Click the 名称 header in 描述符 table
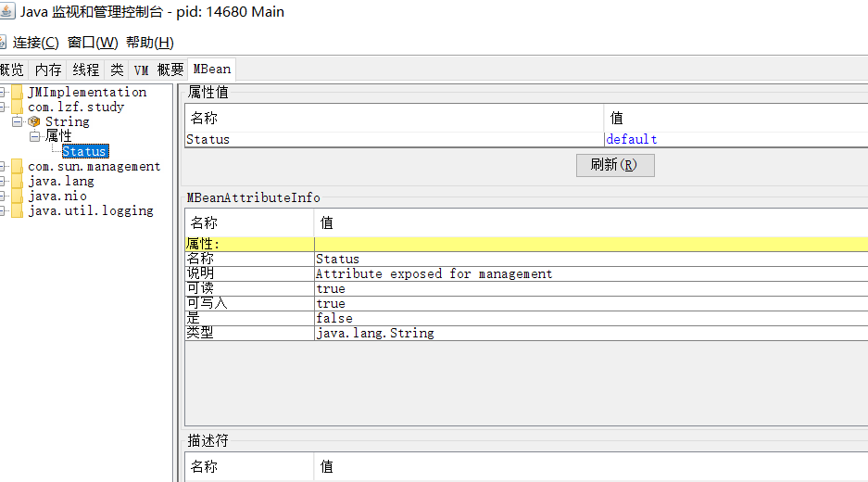The height and width of the screenshot is (482, 868). (x=249, y=466)
